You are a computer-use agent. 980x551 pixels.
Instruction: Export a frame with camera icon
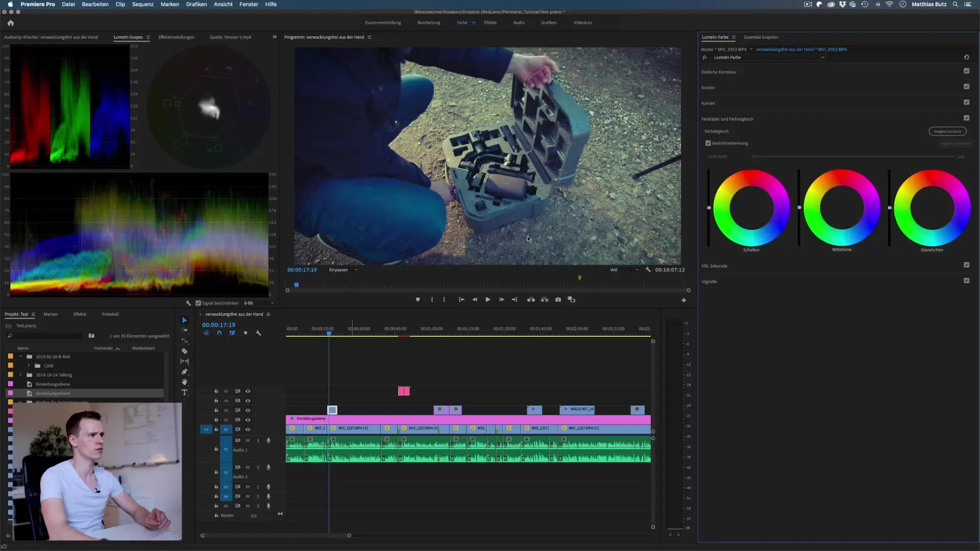point(558,299)
